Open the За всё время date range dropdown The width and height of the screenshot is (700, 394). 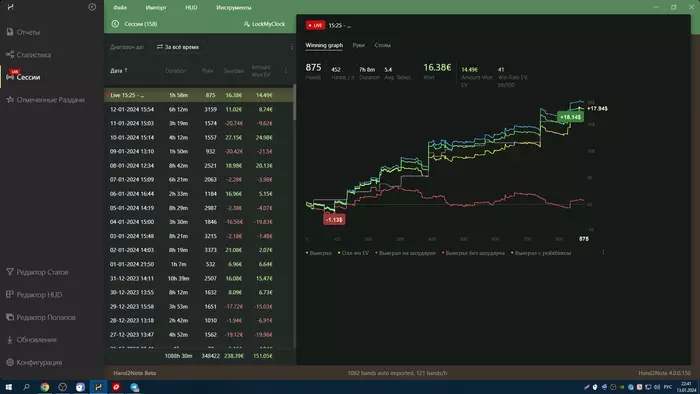coord(178,47)
